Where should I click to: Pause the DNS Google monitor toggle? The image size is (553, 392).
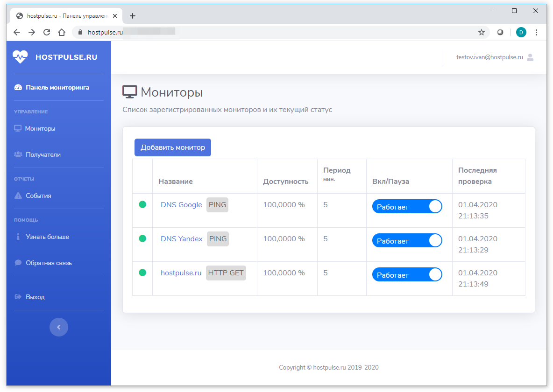pyautogui.click(x=407, y=207)
